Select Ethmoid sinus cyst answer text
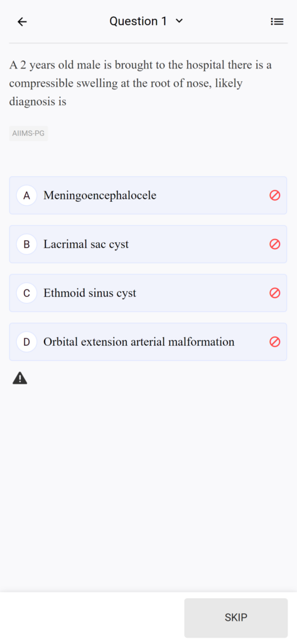Viewport: 297px width, 644px height. (90, 293)
